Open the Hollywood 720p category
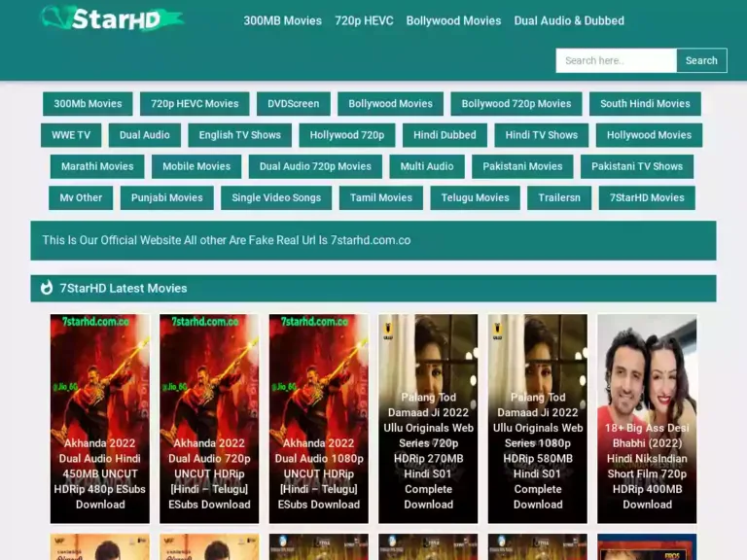 point(347,135)
